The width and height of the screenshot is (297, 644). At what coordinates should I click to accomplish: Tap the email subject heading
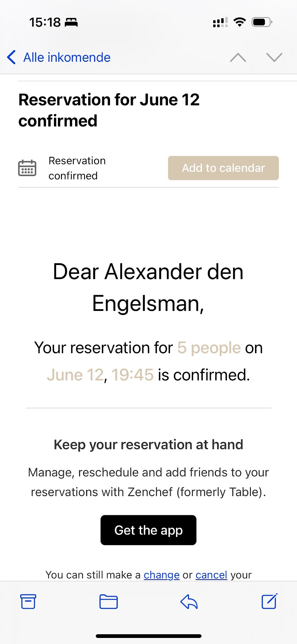point(109,110)
